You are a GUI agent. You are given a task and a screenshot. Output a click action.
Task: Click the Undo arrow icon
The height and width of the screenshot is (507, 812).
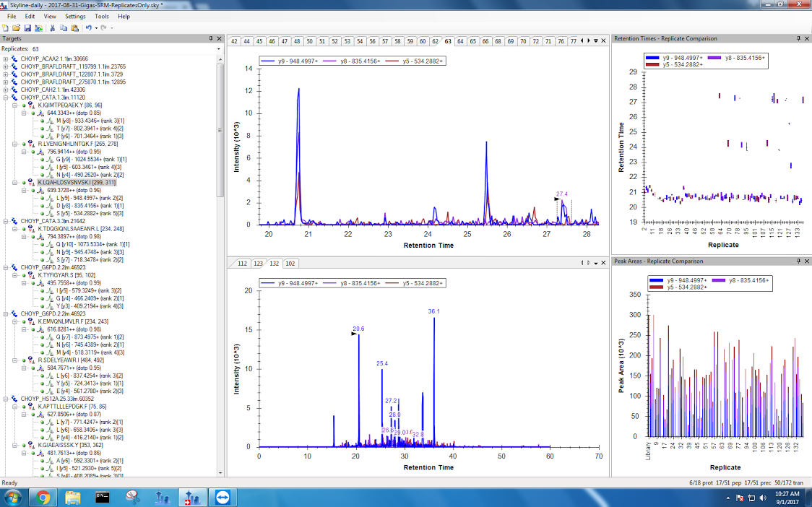tap(88, 27)
